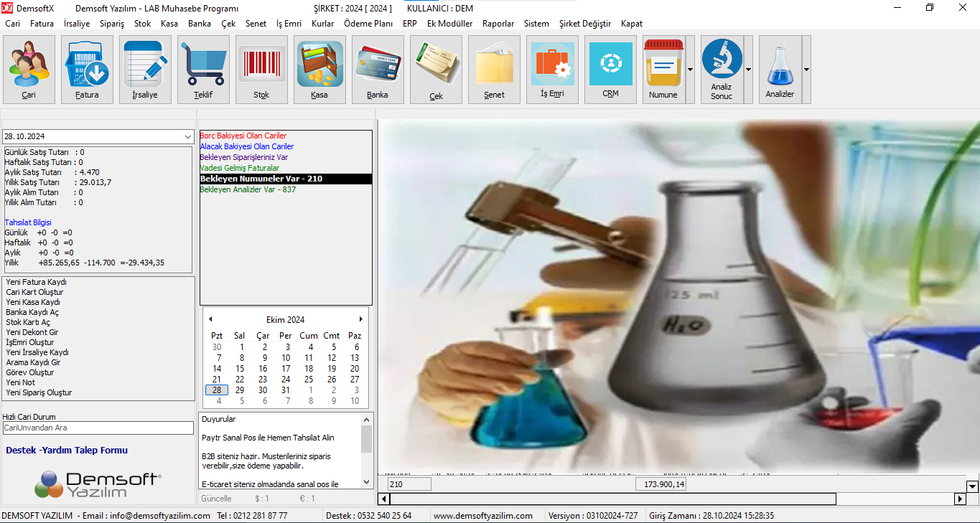Expand the Analiz Sonuc dropdown arrow

coord(748,70)
